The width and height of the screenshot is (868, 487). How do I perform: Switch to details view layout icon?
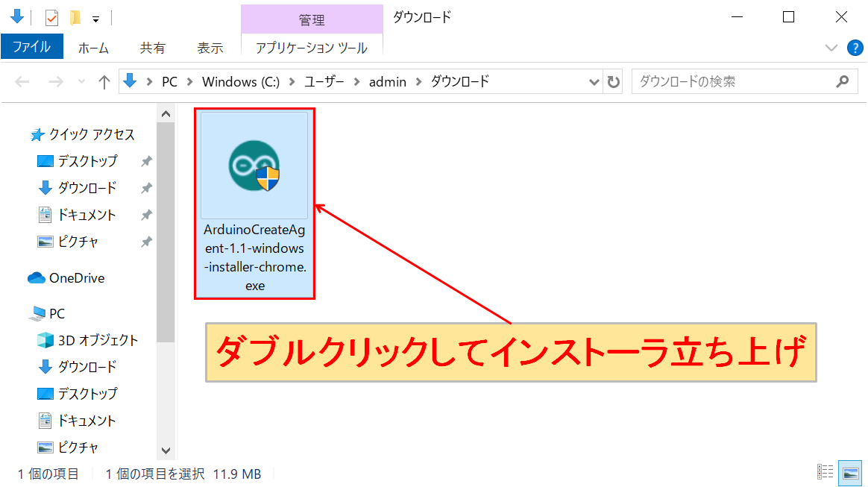(825, 471)
